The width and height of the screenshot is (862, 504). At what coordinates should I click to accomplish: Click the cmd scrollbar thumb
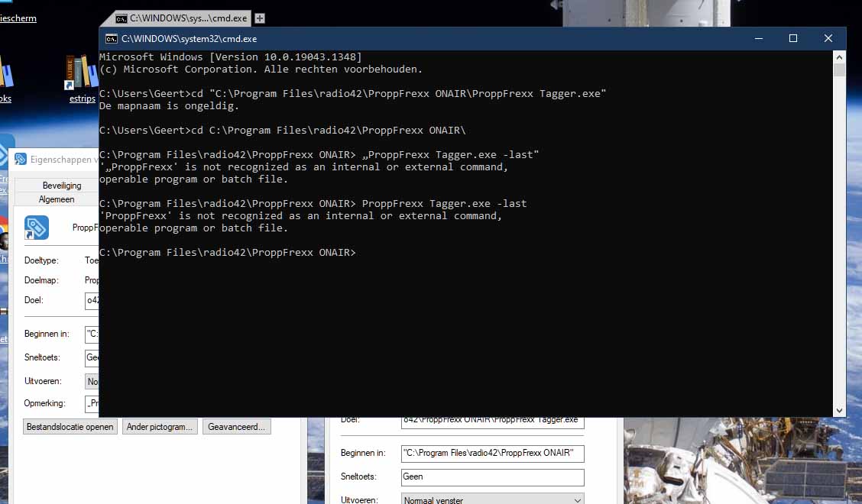(839, 69)
